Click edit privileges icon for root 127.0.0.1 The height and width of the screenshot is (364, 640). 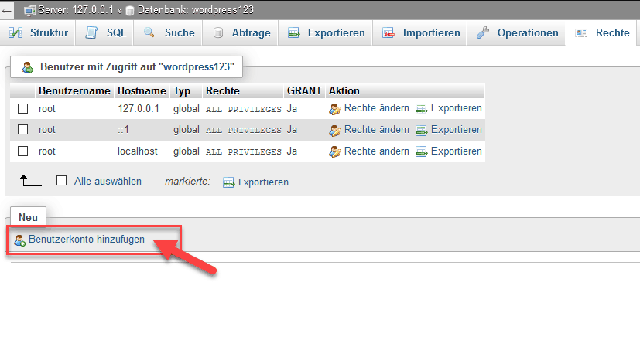[335, 109]
